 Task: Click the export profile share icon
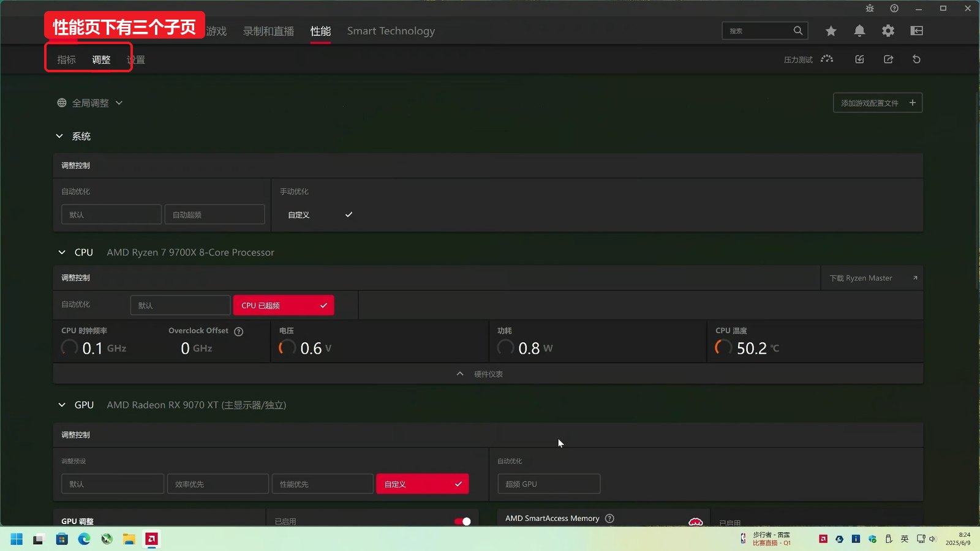tap(888, 59)
